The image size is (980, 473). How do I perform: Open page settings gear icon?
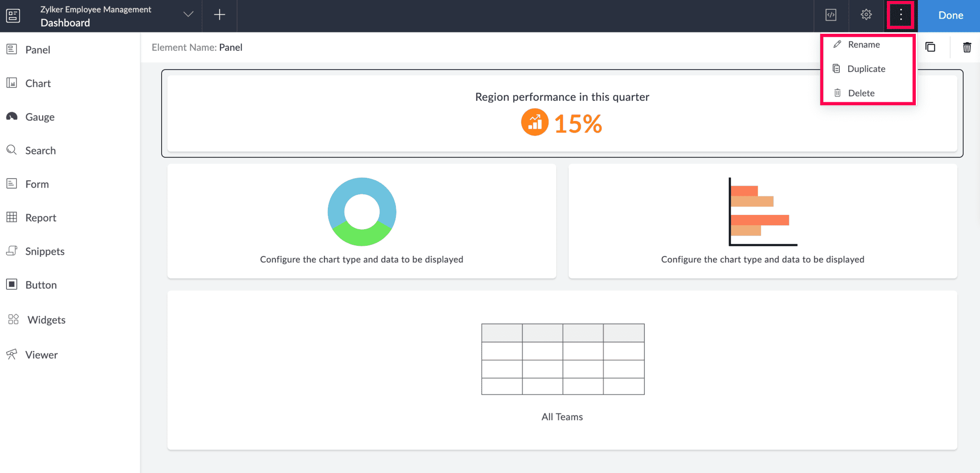[x=866, y=15]
